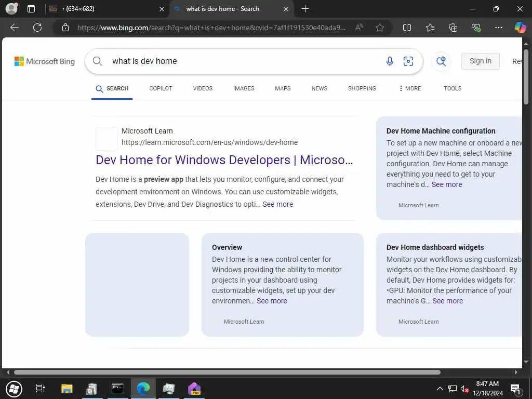
Task: Start voice search microphone icon
Action: pos(390,61)
